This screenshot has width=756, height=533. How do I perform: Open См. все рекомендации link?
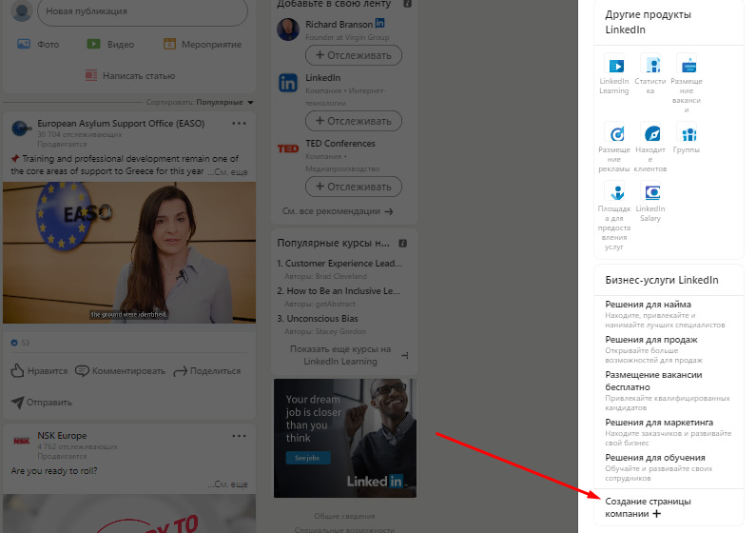tap(338, 211)
